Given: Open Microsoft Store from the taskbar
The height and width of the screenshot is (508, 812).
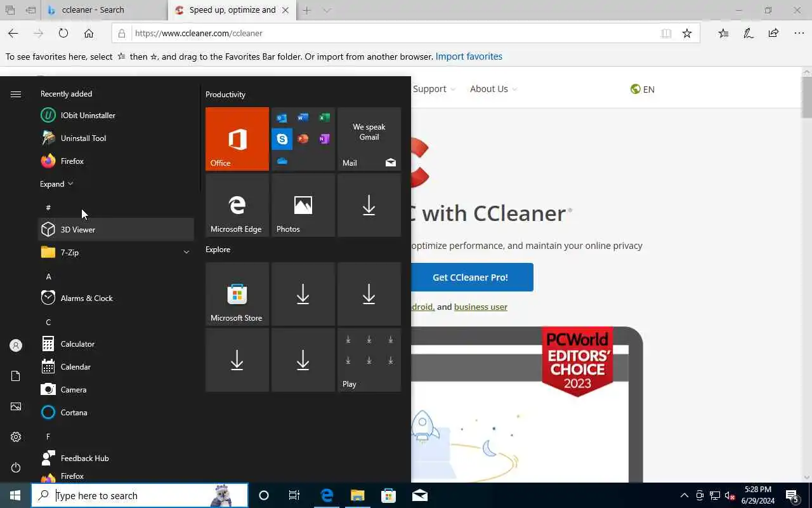Looking at the screenshot, I should pyautogui.click(x=388, y=495).
